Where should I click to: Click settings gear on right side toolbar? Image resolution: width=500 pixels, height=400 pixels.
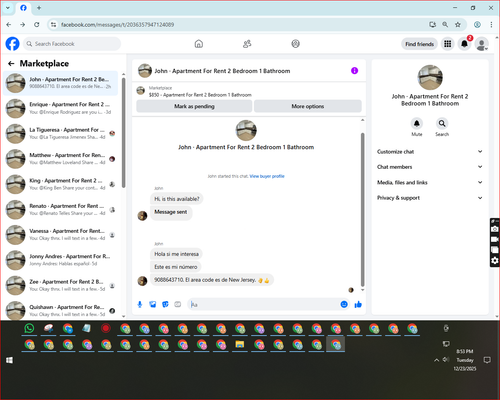click(x=495, y=260)
